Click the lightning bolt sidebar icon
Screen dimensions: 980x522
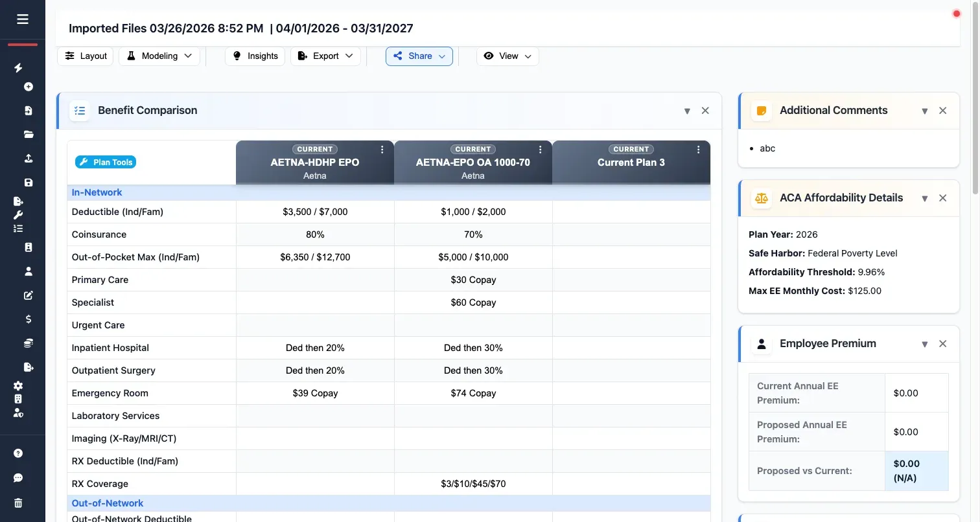click(x=19, y=68)
